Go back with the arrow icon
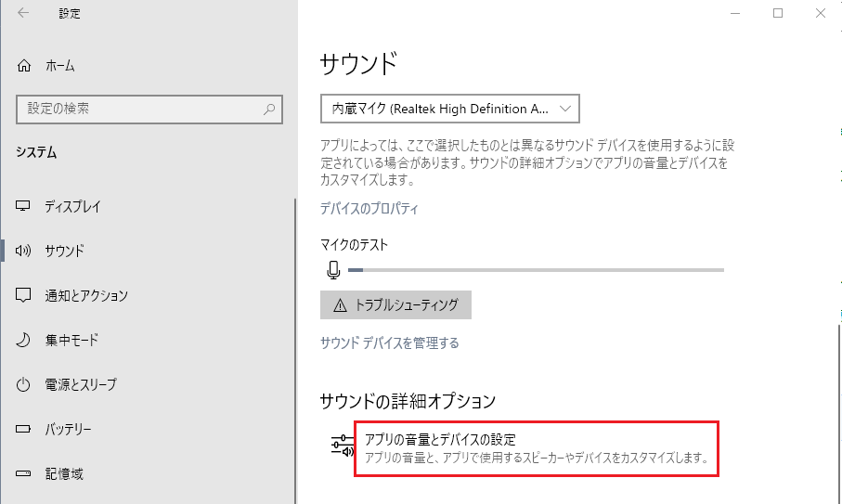Viewport: 842px width, 504px height. pyautogui.click(x=23, y=13)
